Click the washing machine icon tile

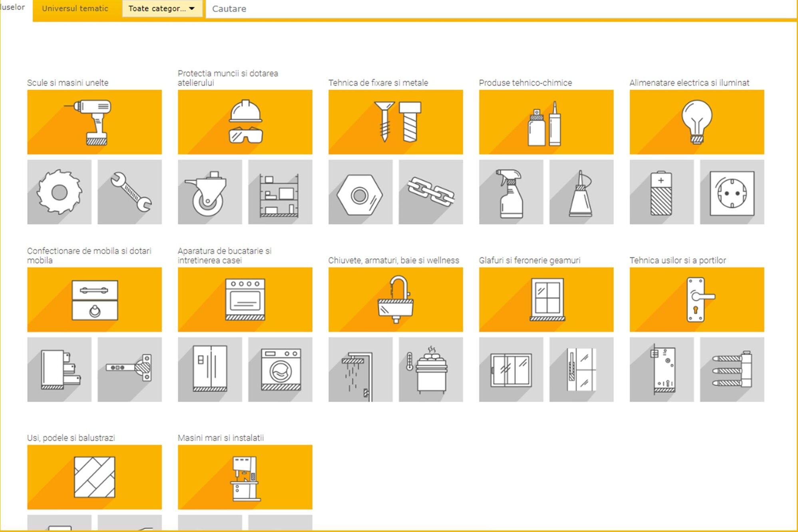pyautogui.click(x=280, y=369)
